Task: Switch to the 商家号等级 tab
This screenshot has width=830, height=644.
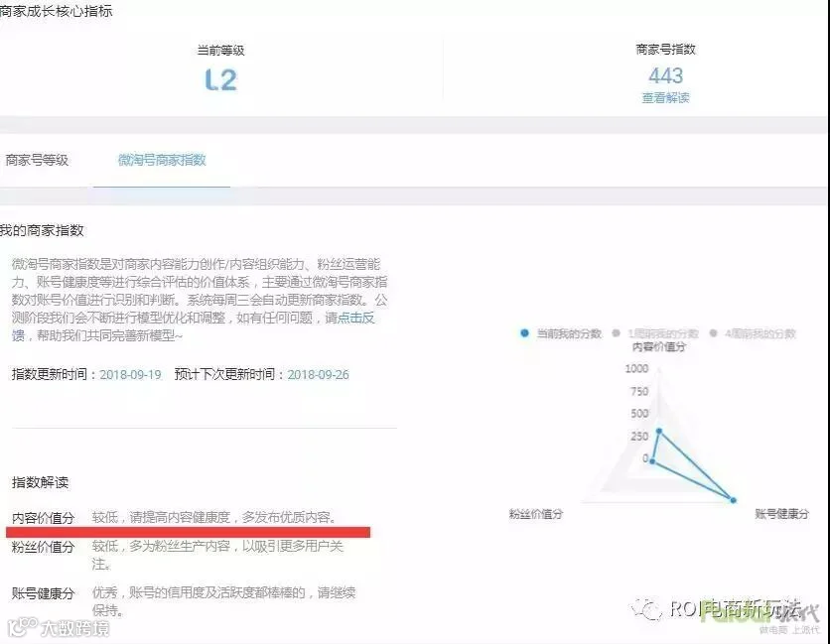Action: pyautogui.click(x=37, y=160)
